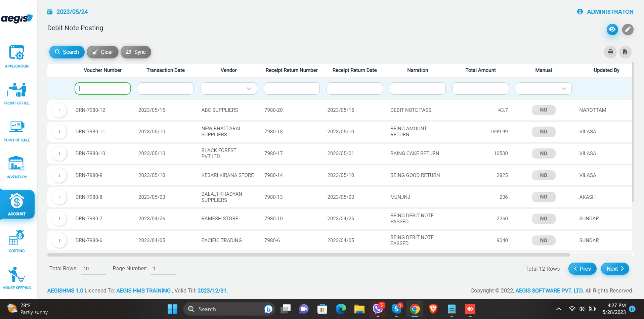Click the view (eye) icon button

612,30
